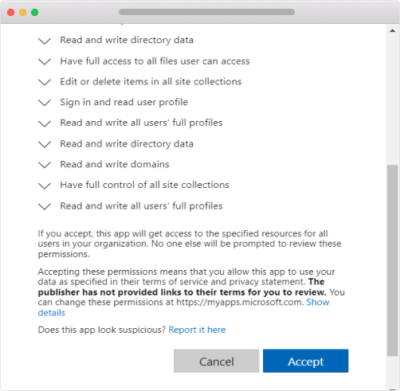The image size is (400, 391).
Task: Minimize the window using the yellow button
Action: (23, 12)
